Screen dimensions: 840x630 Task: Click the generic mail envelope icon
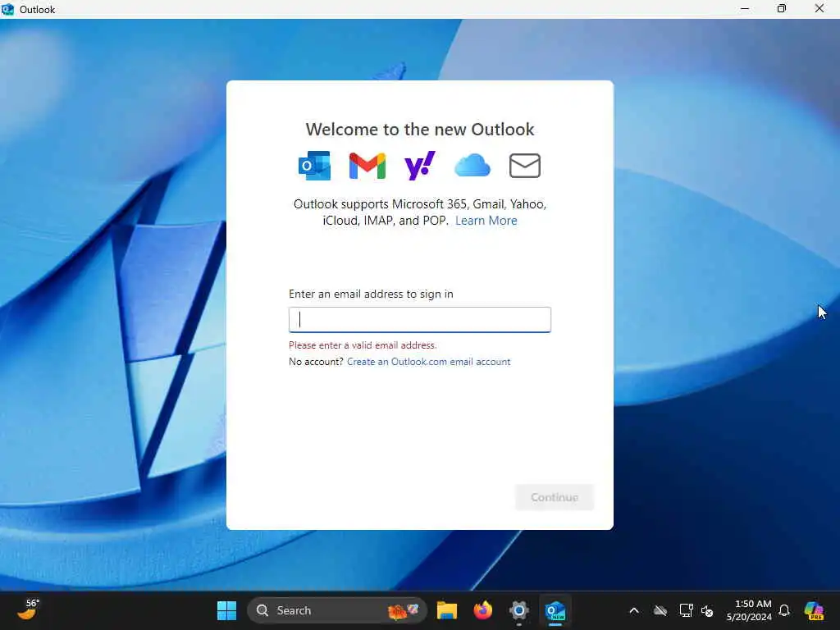(524, 166)
